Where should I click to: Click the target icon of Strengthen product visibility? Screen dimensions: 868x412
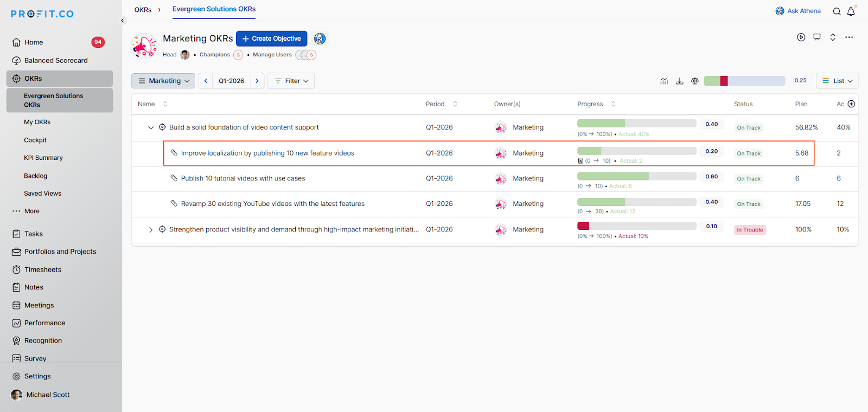tap(162, 229)
